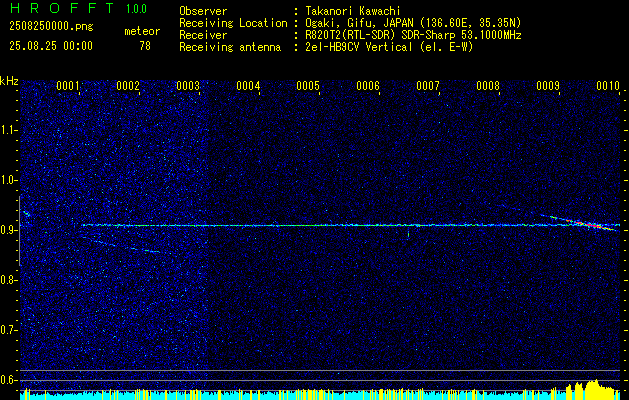
Task: Click the 2el-HB9CV Vertical antenna text
Action: pos(389,47)
